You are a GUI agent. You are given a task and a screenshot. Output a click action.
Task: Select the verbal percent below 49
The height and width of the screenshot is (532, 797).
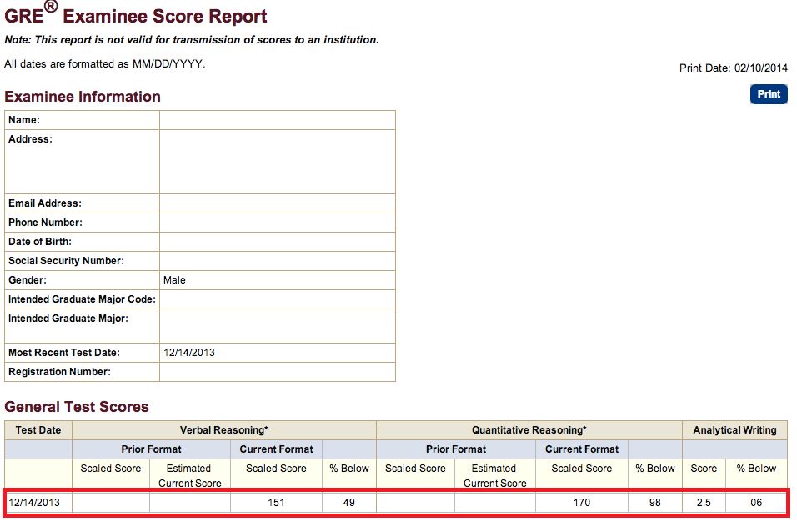348,503
